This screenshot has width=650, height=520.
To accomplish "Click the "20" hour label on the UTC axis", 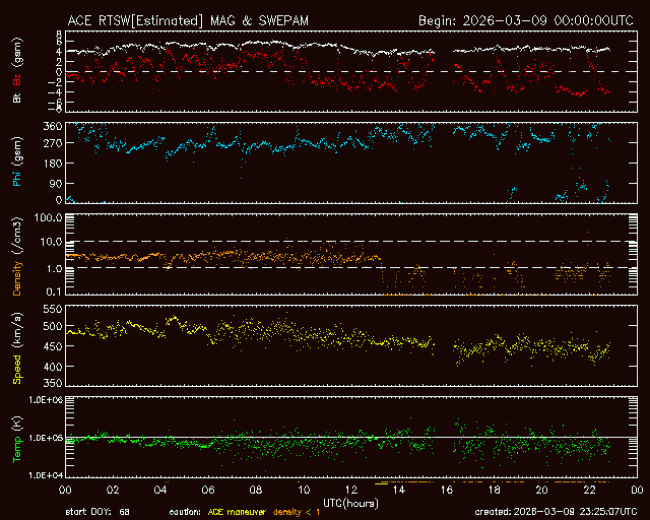I will click(542, 490).
